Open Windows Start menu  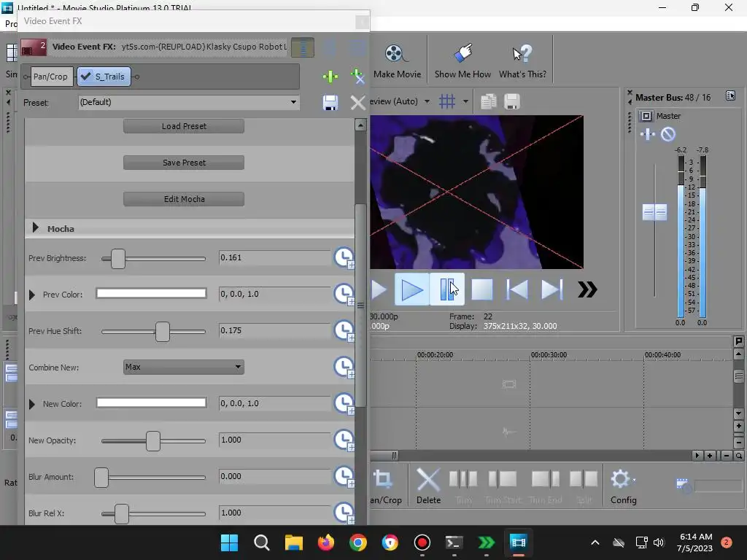[229, 542]
